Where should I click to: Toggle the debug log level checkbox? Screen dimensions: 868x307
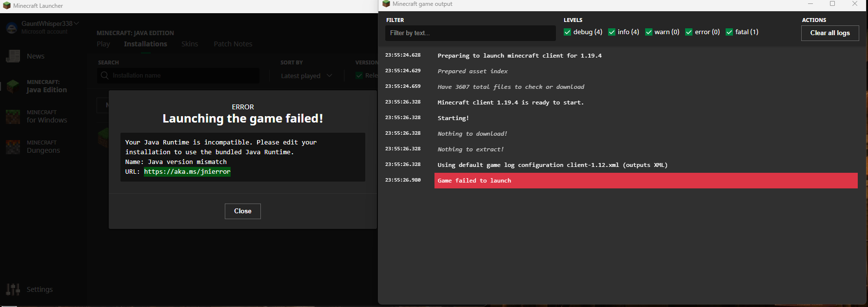click(x=567, y=32)
